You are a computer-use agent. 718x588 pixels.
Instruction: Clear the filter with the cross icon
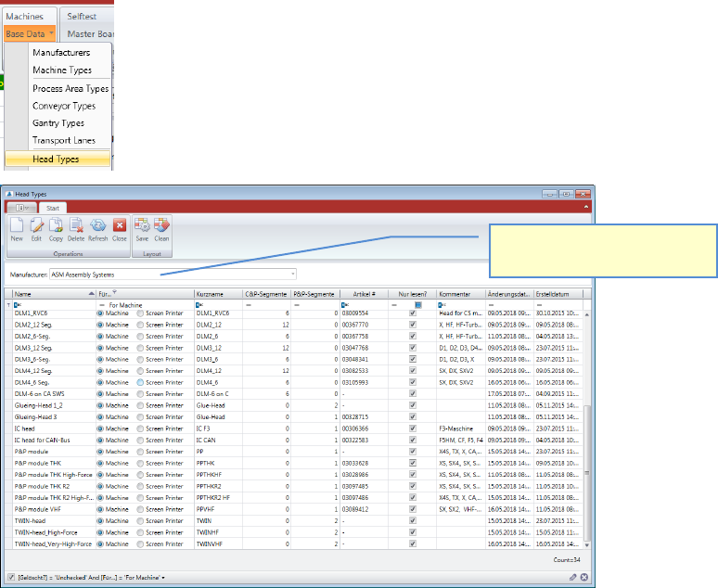pyautogui.click(x=583, y=578)
